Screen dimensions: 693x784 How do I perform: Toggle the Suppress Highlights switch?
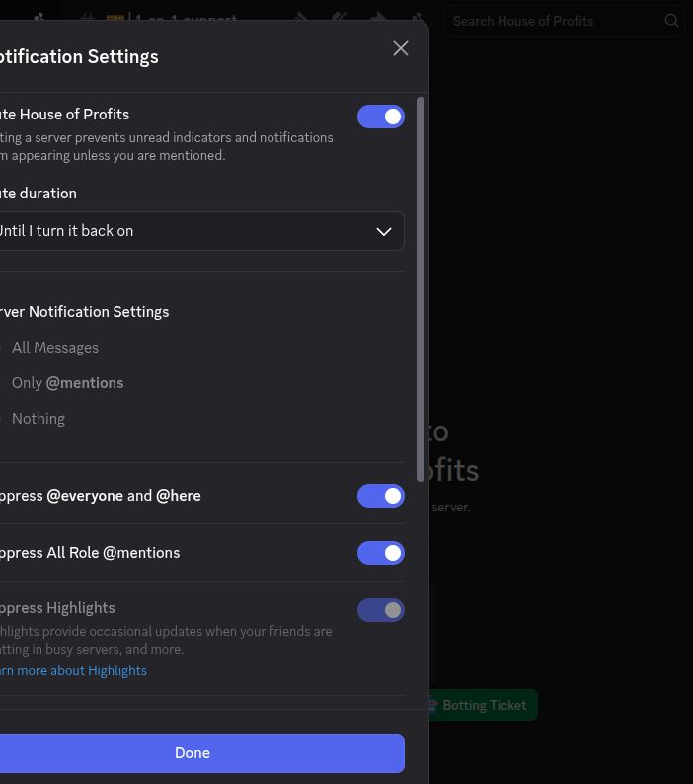380,610
